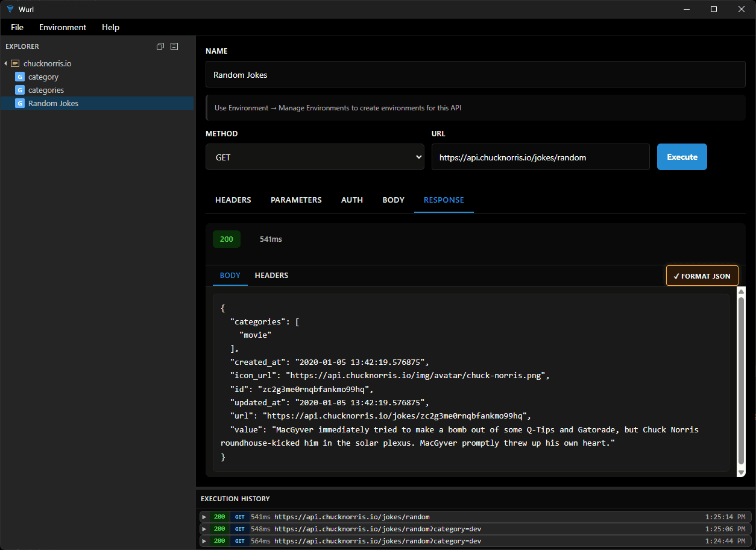The height and width of the screenshot is (550, 756).
Task: Click the duplicate icon in the Explorer header
Action: click(x=160, y=46)
